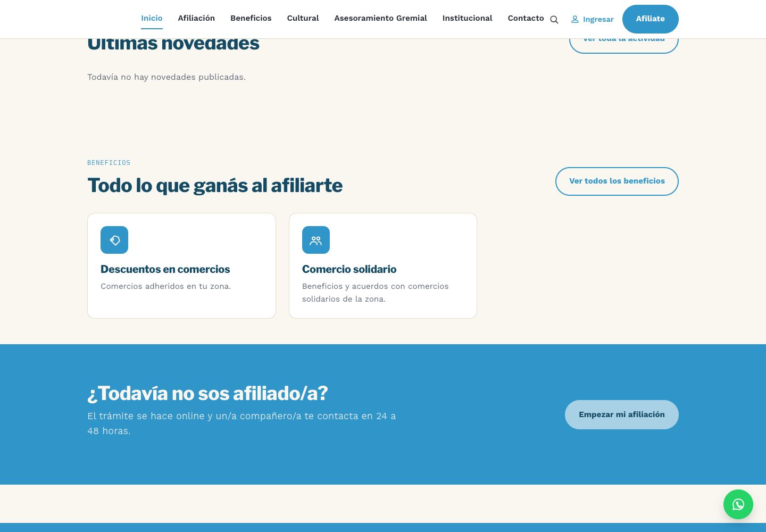Click 'Comercios adheridos en tu zona.' description
This screenshot has width=766, height=532.
tap(166, 286)
